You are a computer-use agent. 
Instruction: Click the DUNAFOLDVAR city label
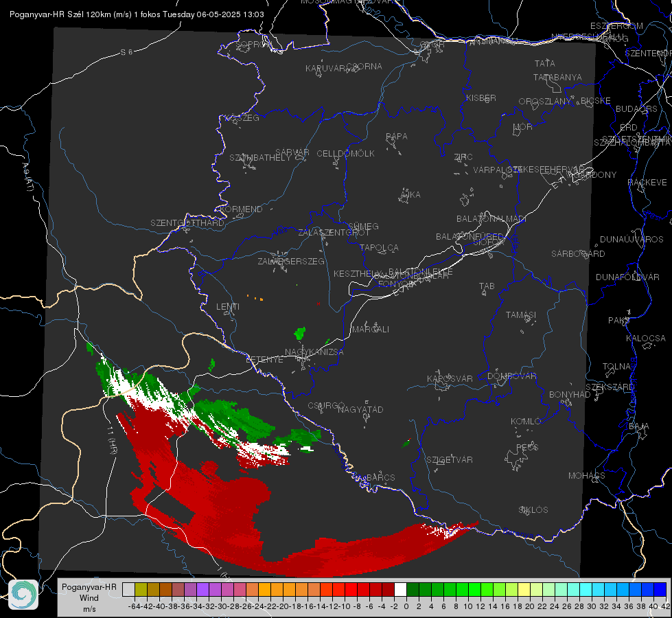[x=627, y=277]
